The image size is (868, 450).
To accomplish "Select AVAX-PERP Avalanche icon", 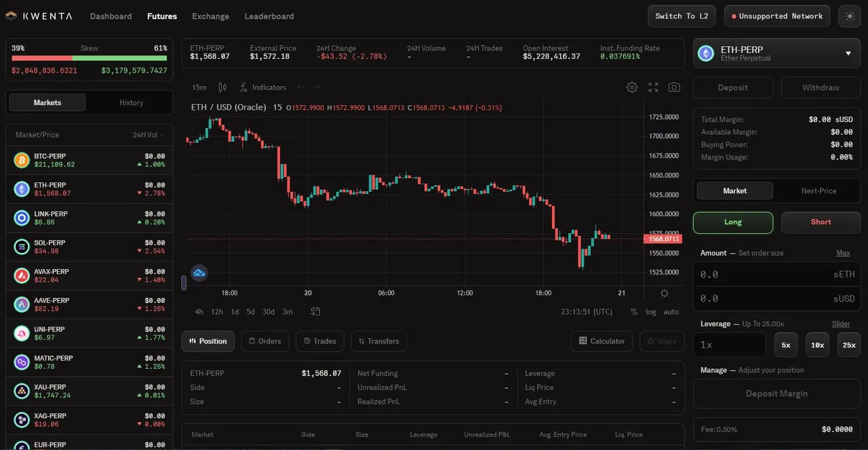I will point(22,276).
